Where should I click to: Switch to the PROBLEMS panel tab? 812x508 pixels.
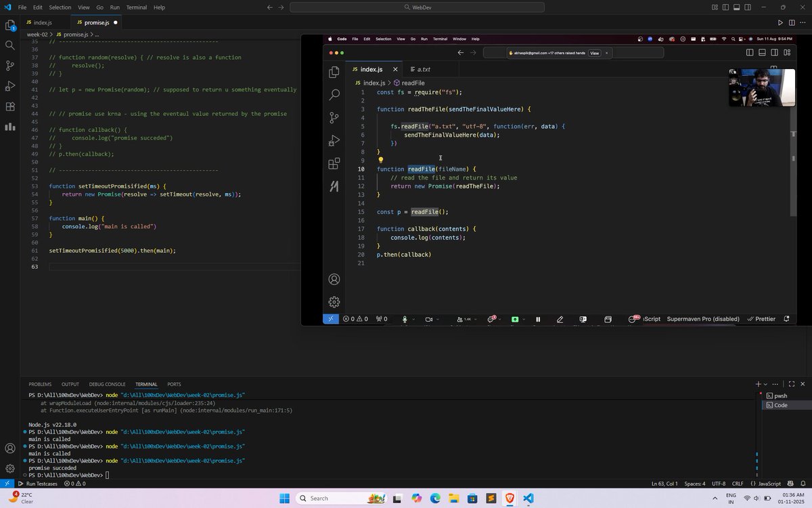tap(40, 384)
